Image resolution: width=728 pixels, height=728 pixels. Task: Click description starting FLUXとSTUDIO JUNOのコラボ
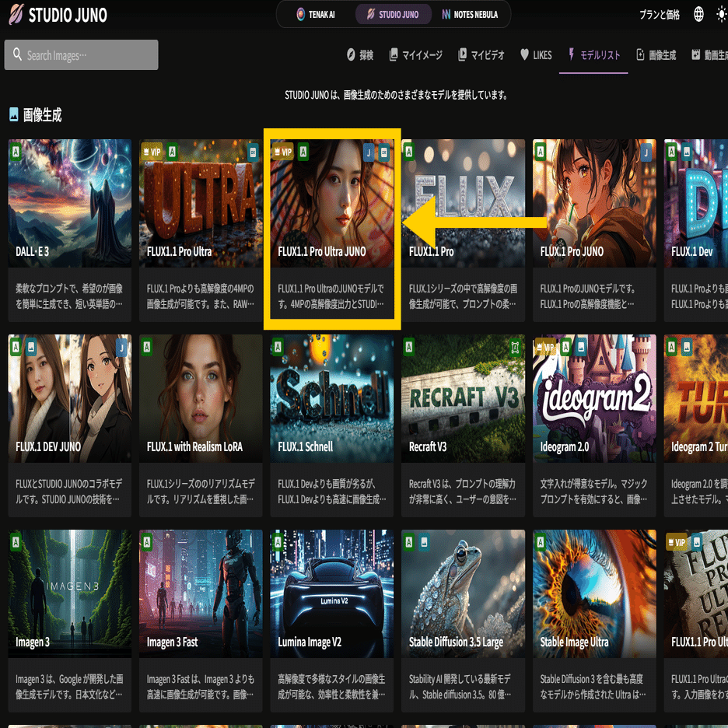pos(69,492)
